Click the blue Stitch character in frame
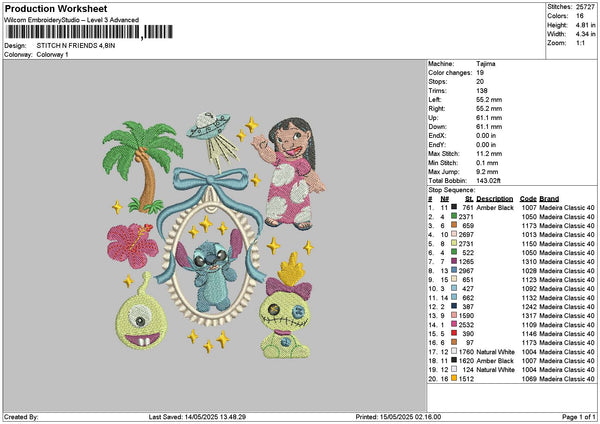 click(x=211, y=272)
